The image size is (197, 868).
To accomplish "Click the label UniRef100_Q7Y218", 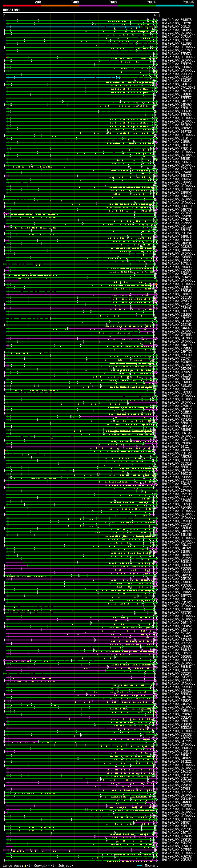I will point(177,169).
